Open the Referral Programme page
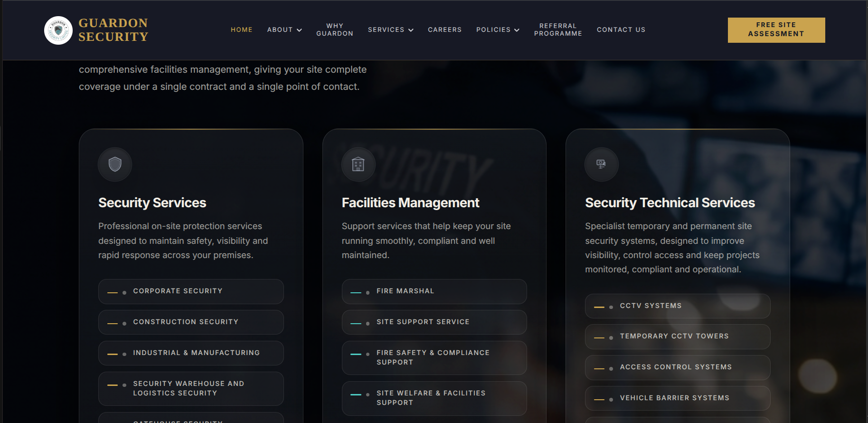868x423 pixels. [x=558, y=29]
